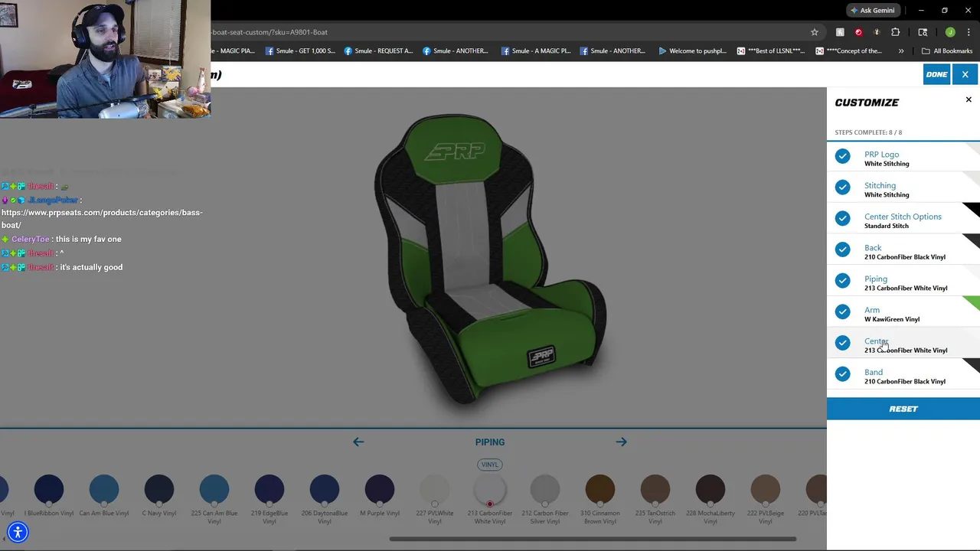The image size is (980, 551).
Task: Select the M Purple Vinyl swatch
Action: [380, 491]
